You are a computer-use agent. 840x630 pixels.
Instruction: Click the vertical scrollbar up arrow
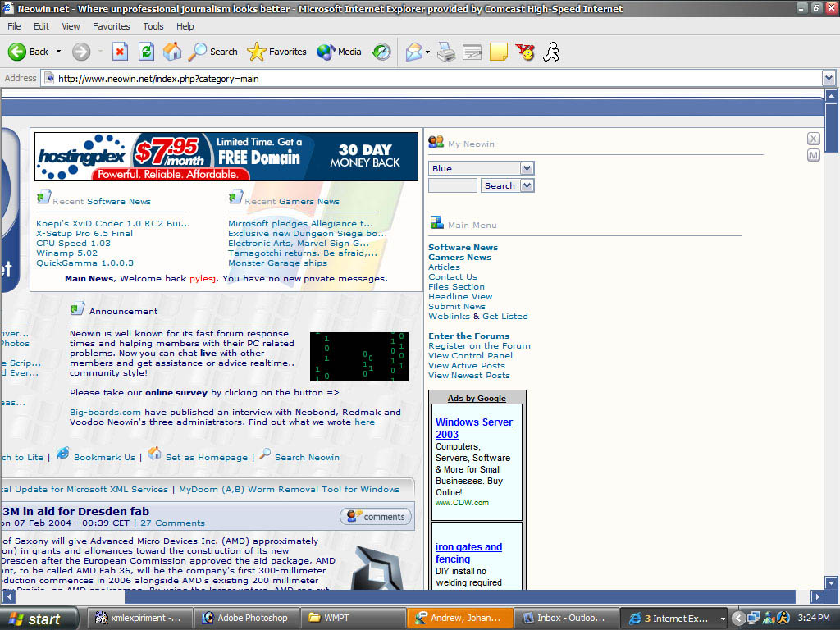[831, 96]
